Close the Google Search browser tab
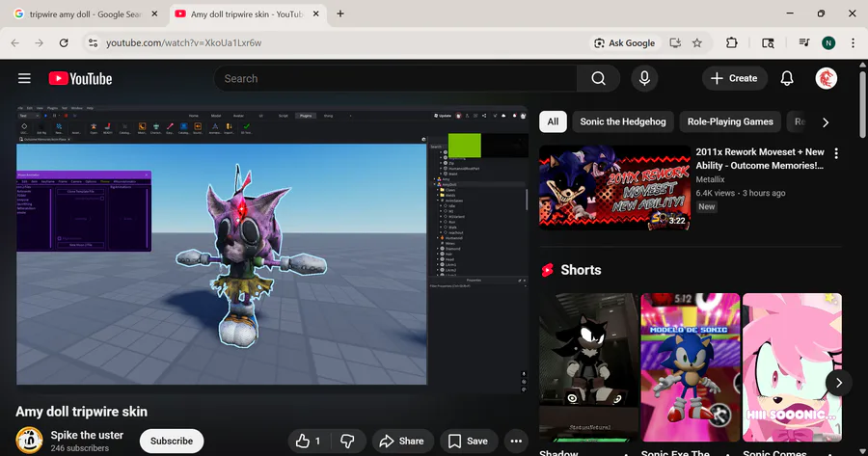Screen dimensions: 868x456 click(154, 13)
